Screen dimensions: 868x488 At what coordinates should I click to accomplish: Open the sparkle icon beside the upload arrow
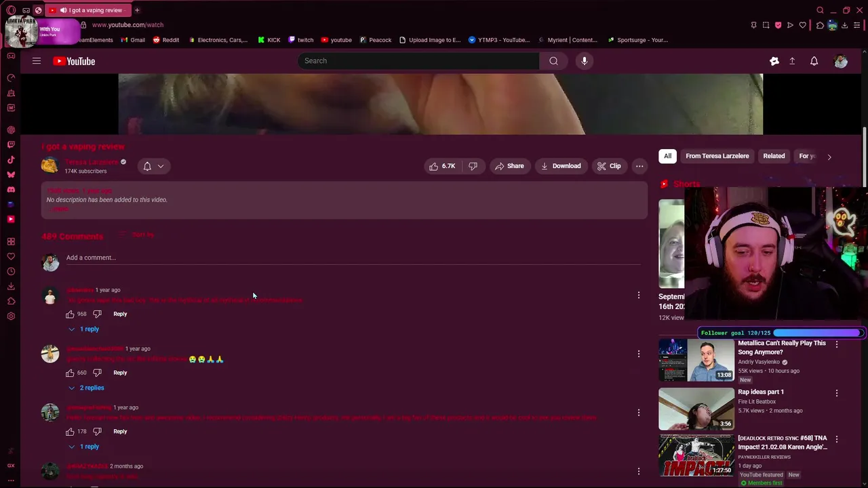click(774, 61)
